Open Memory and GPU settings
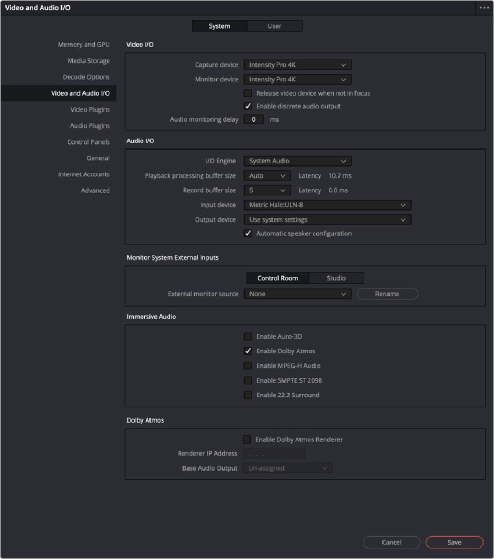Image resolution: width=494 pixels, height=559 pixels. 83,45
